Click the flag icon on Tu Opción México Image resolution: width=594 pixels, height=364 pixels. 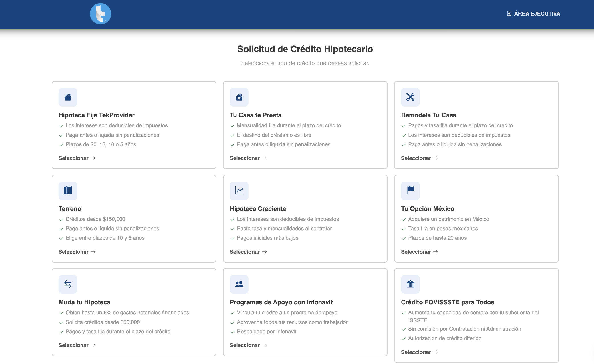point(410,191)
